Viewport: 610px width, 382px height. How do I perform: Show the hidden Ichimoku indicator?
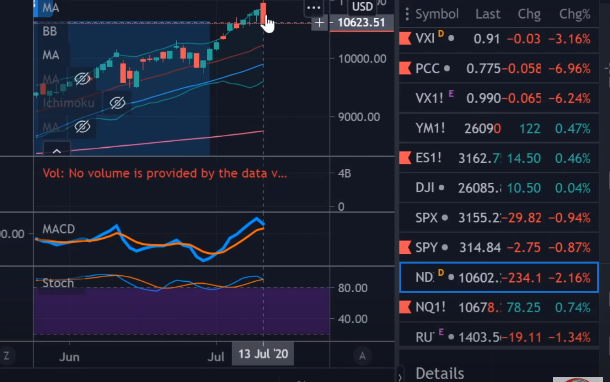(117, 103)
